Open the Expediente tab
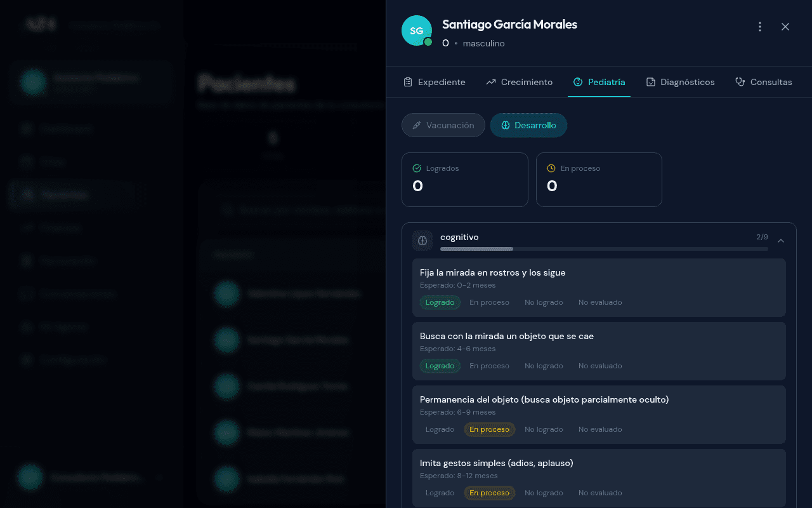This screenshot has height=508, width=812. [x=434, y=81]
